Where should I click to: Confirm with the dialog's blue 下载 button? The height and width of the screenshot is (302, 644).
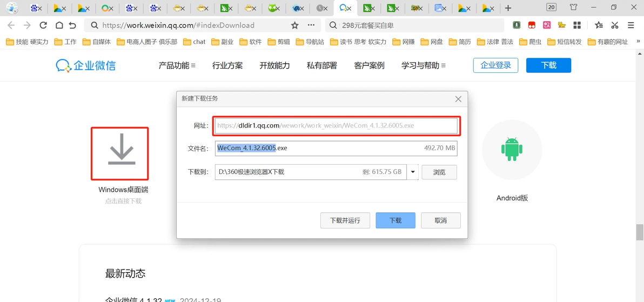coord(395,220)
